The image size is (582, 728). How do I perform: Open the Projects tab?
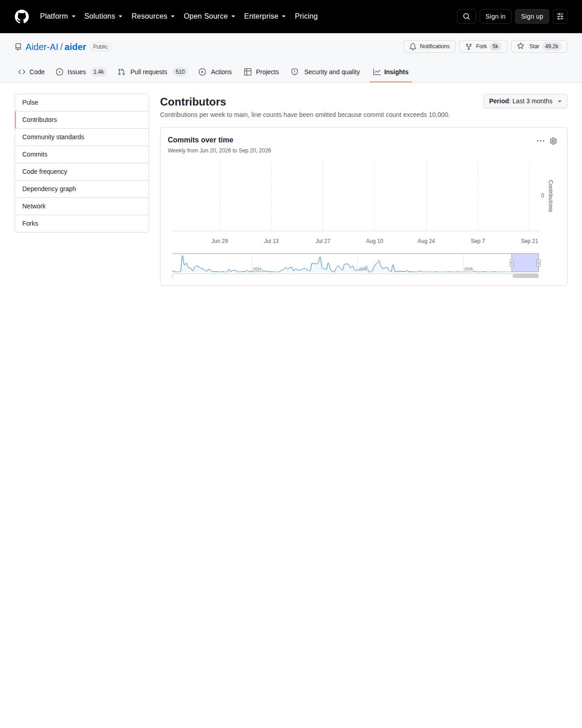pos(261,72)
